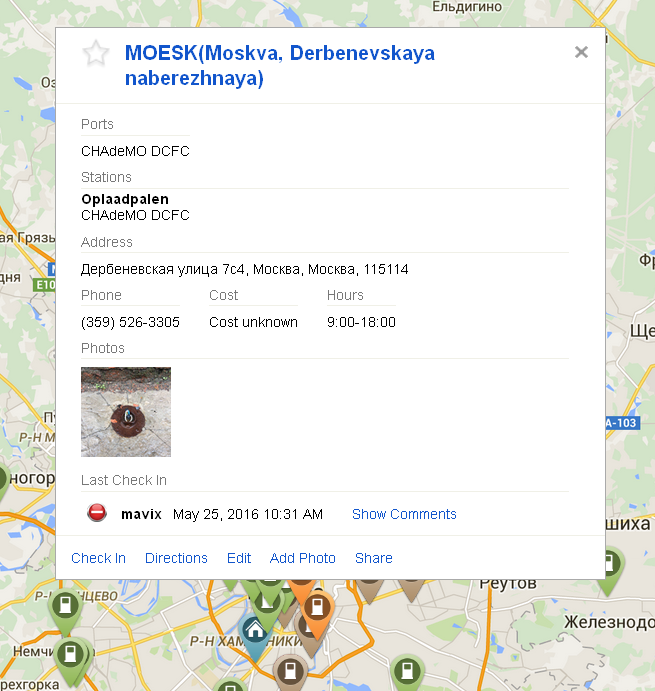Click the phone number (359) 526-3305
This screenshot has height=691, width=655.
click(x=130, y=322)
